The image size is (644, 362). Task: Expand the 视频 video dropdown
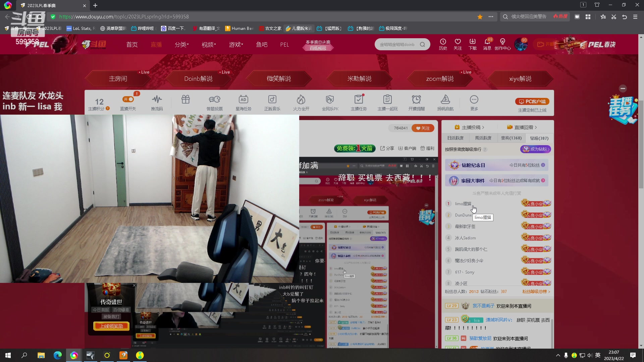[x=208, y=45]
